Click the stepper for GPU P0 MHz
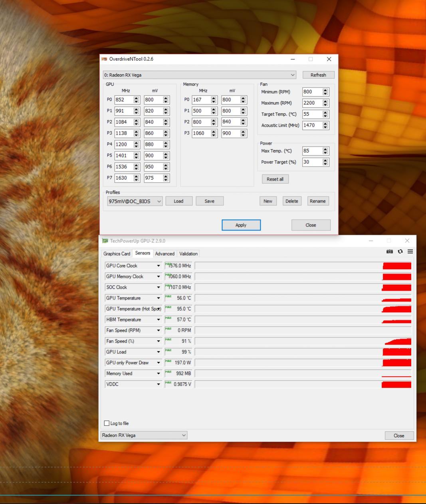The width and height of the screenshot is (426, 504). point(137,100)
